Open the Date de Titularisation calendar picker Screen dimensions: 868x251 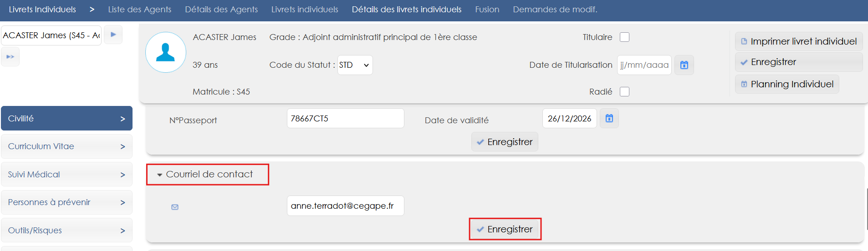click(x=684, y=65)
